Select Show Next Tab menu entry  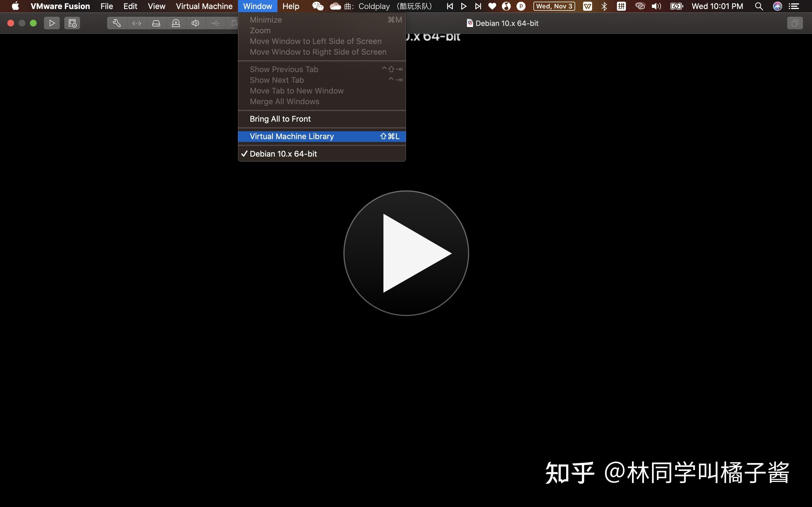(277, 80)
